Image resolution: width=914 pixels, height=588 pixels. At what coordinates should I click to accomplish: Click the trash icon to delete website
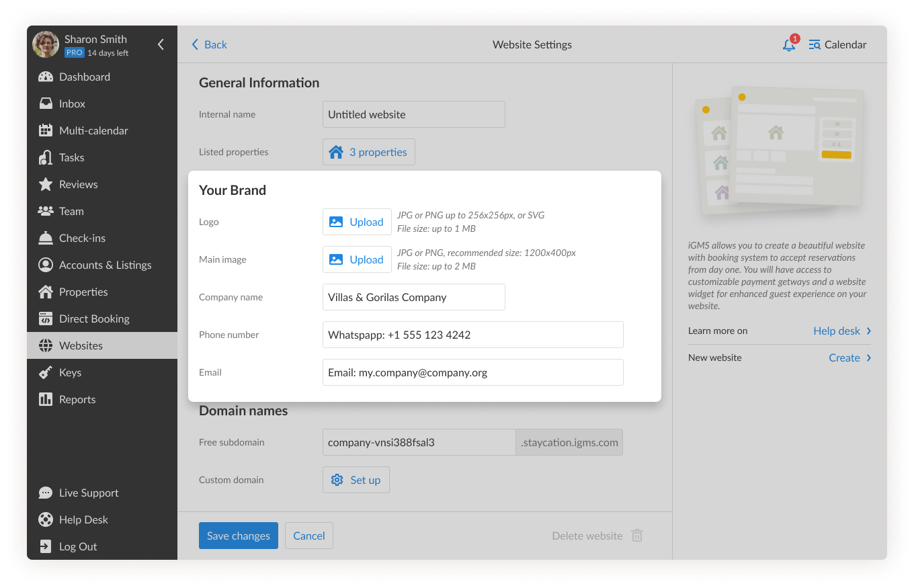click(637, 536)
